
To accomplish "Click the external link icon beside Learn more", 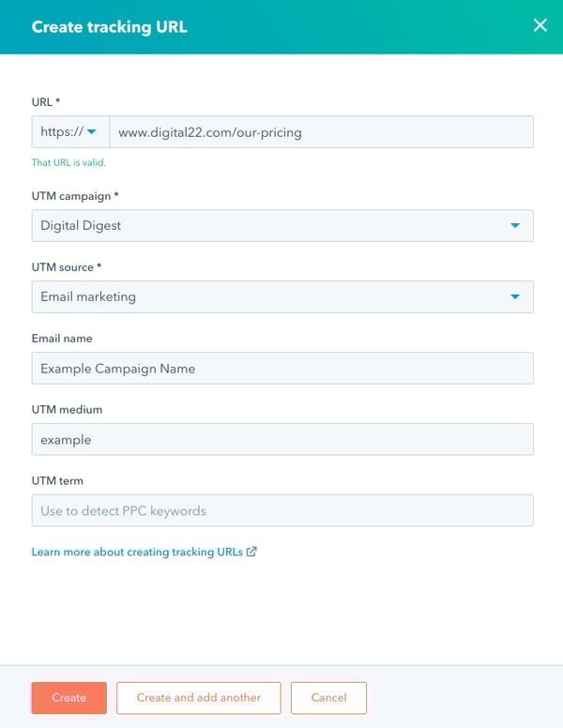I will coord(251,552).
